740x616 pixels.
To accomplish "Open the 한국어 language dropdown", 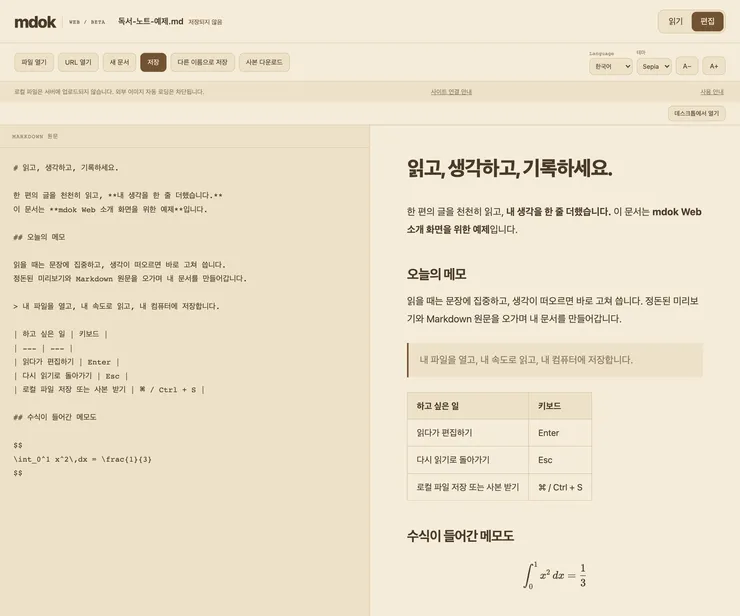I will (611, 67).
